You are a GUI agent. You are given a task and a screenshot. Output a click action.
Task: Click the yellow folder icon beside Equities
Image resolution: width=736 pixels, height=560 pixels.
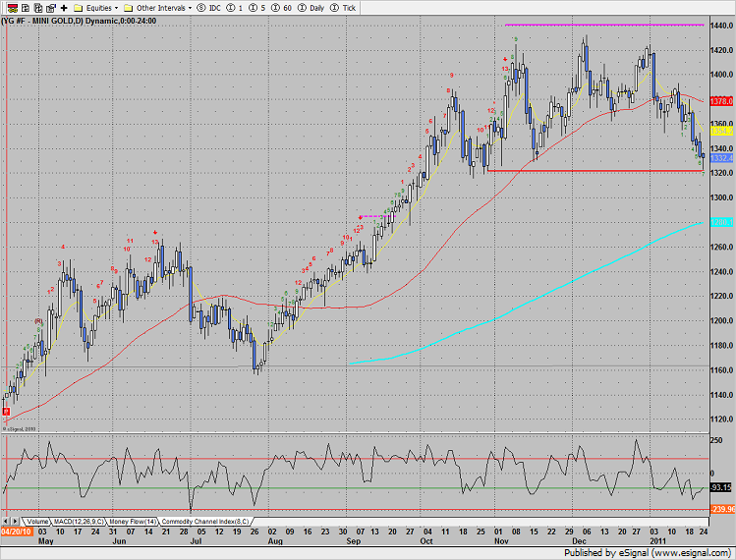coord(80,7)
